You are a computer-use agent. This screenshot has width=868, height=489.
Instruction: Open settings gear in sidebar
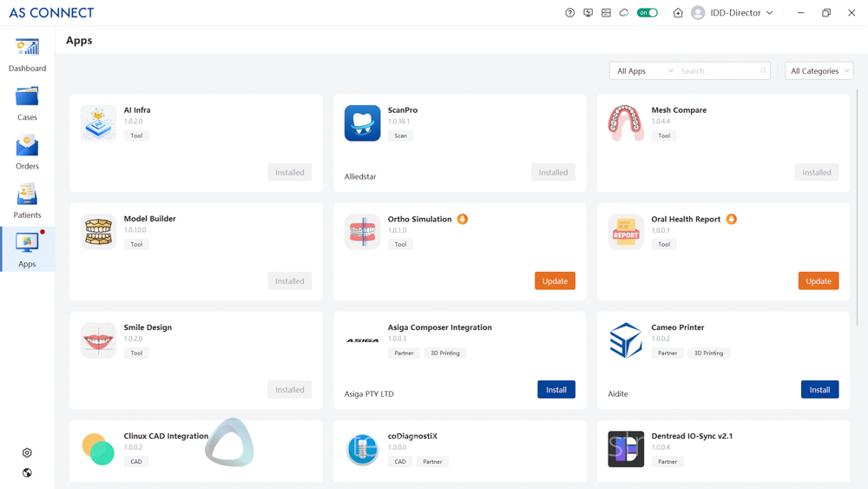[27, 453]
